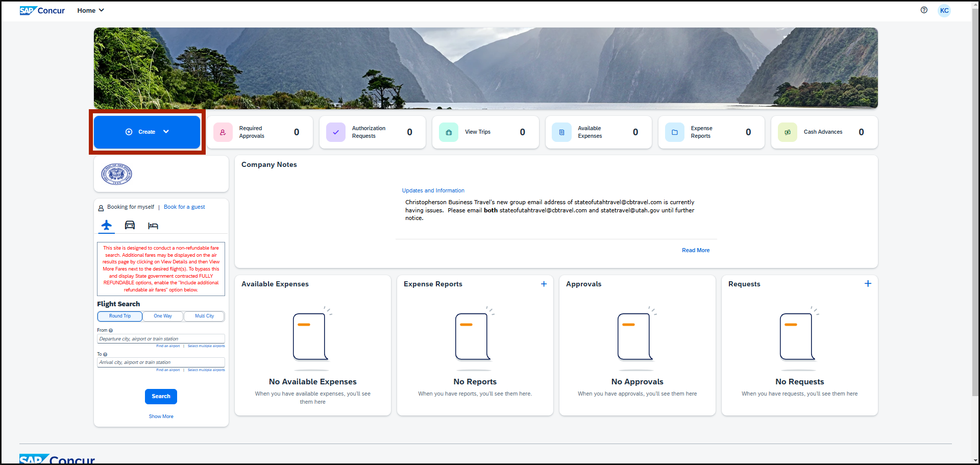Click the No Reports text

click(475, 382)
